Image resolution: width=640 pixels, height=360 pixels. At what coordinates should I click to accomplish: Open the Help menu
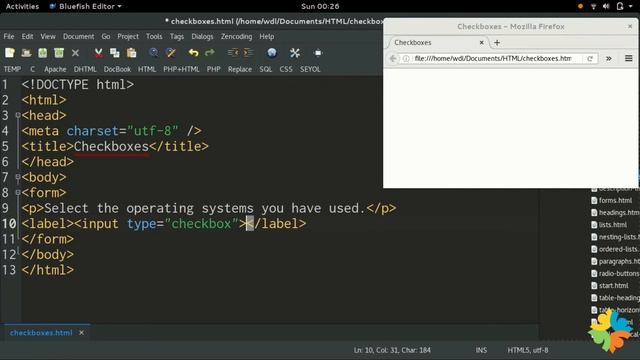[267, 36]
